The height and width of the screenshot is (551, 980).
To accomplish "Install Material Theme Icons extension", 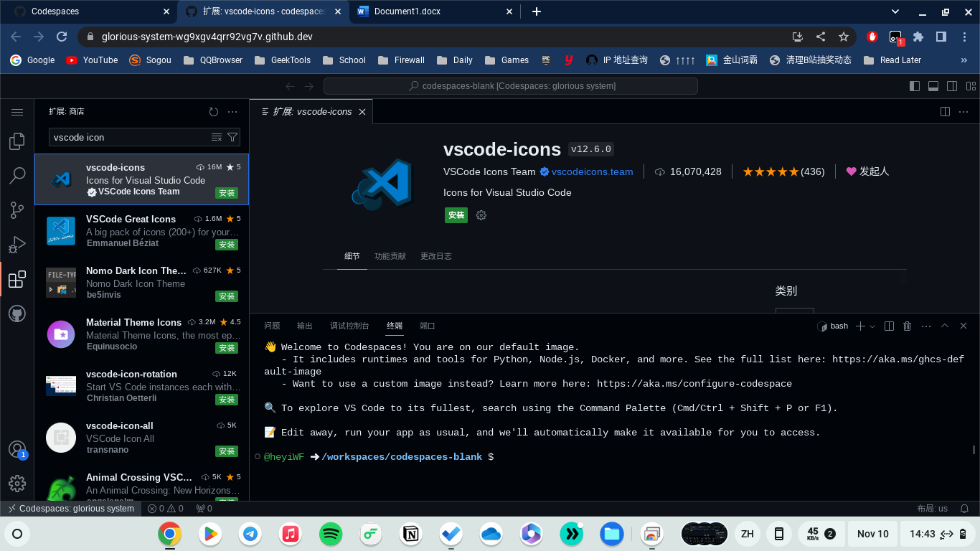I will [227, 348].
